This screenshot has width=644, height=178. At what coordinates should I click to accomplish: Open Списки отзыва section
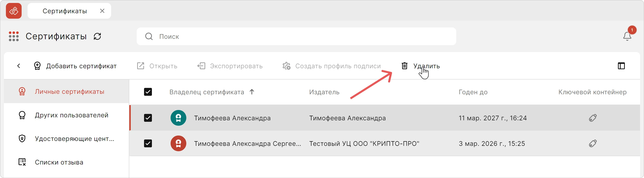tap(67, 162)
